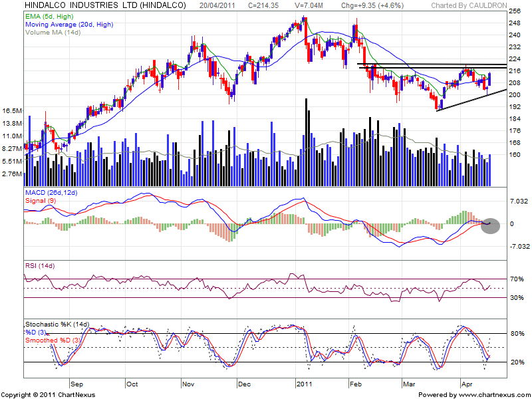Click the 256 price level on the axis
Image resolution: width=532 pixels, height=399 pixels.
tap(515, 12)
